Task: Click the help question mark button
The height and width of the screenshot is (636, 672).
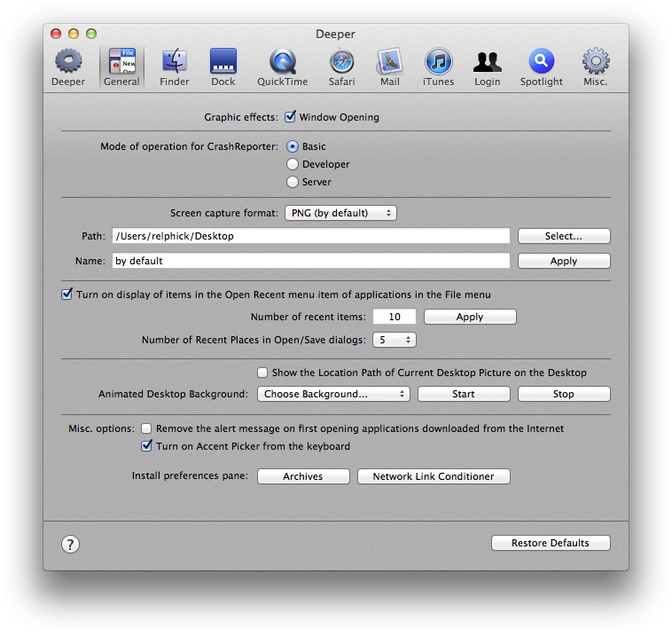Action: pos(70,545)
